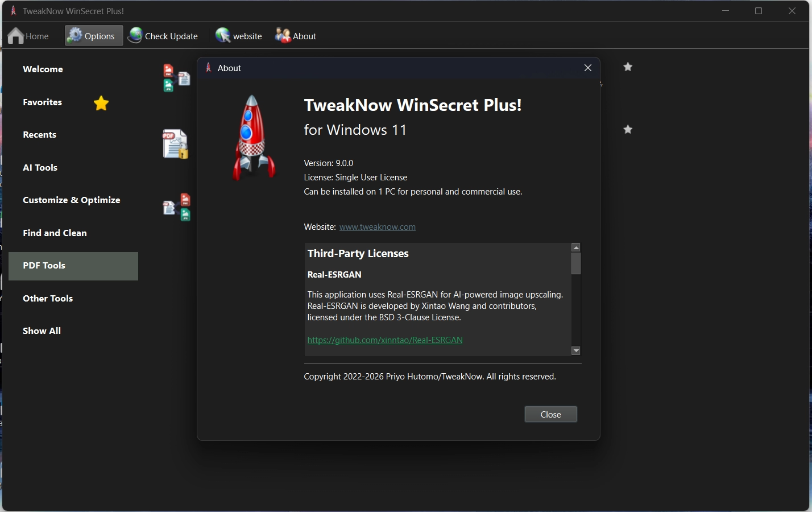Open the Options toolbar item

click(94, 36)
